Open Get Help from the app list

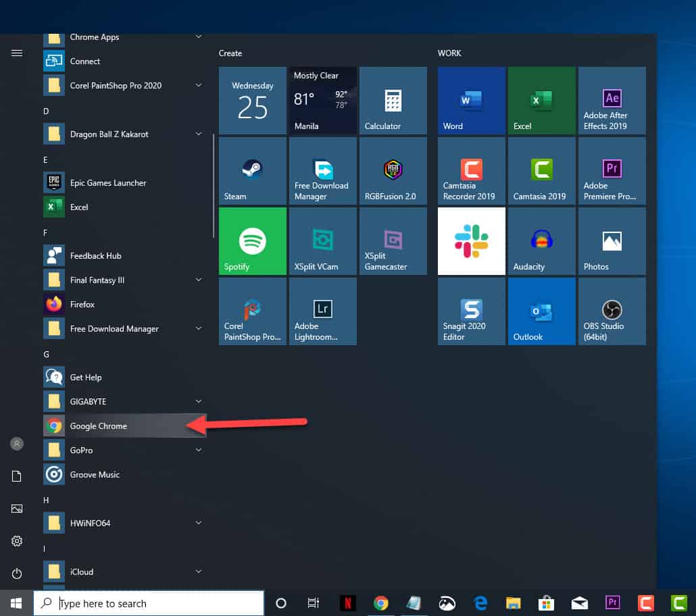click(124, 378)
